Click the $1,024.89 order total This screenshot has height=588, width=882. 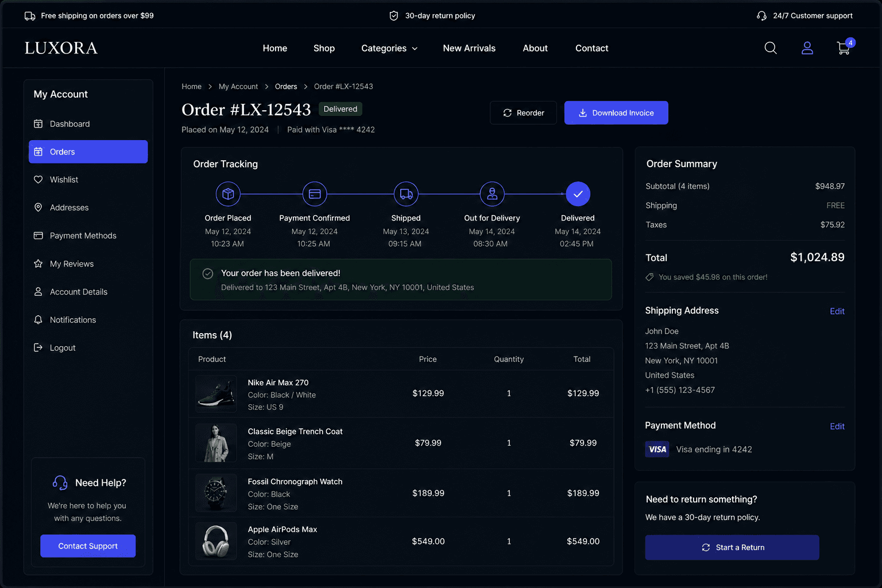(817, 257)
